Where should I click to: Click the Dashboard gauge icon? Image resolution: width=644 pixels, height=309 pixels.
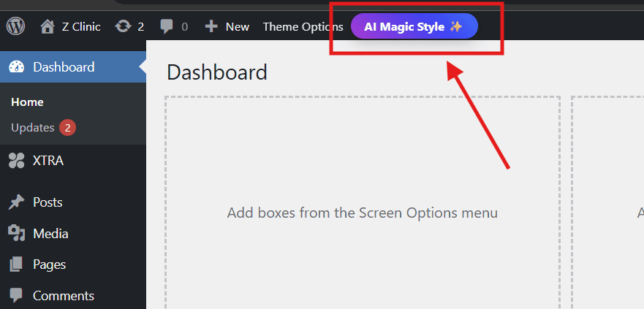pos(16,67)
